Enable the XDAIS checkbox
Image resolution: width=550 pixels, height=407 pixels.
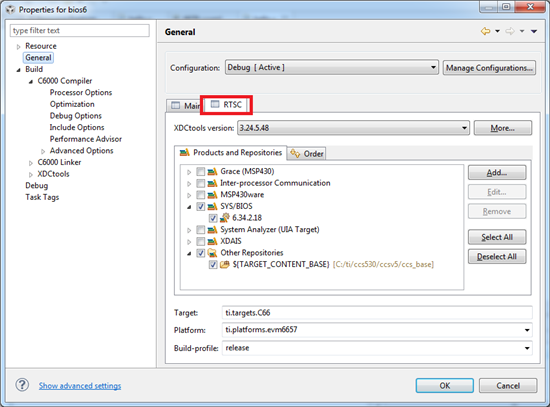point(201,241)
